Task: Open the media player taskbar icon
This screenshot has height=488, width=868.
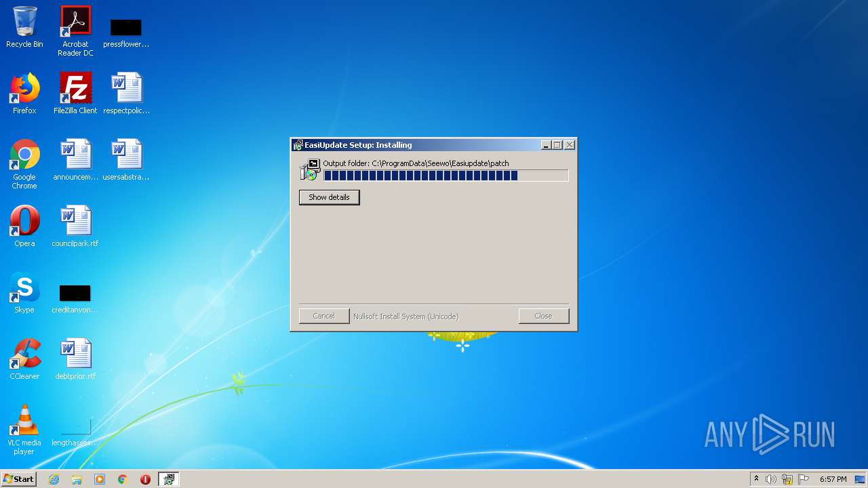Action: pos(100,479)
